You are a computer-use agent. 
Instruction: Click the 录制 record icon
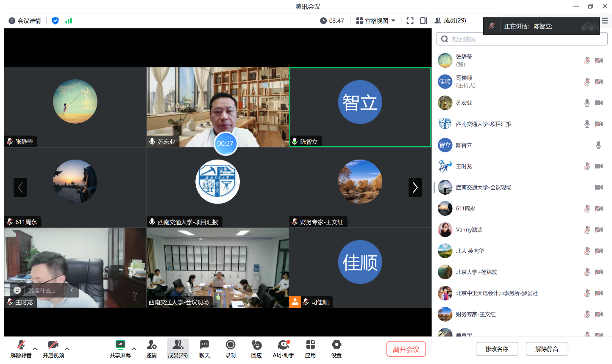pyautogui.click(x=230, y=345)
